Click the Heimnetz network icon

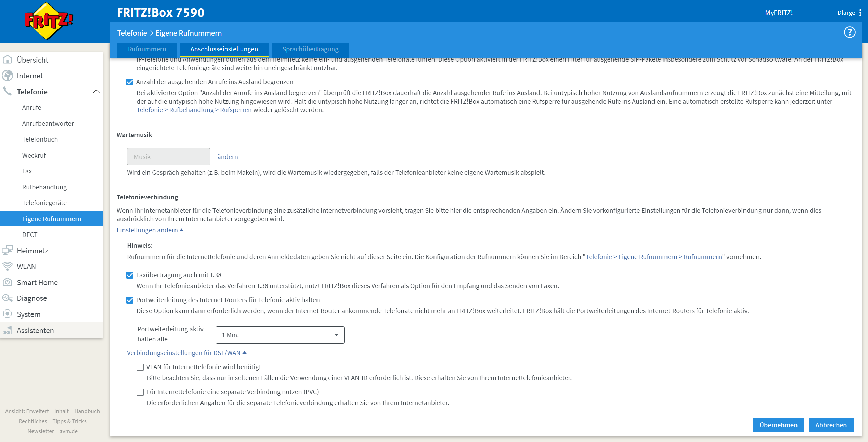8,250
